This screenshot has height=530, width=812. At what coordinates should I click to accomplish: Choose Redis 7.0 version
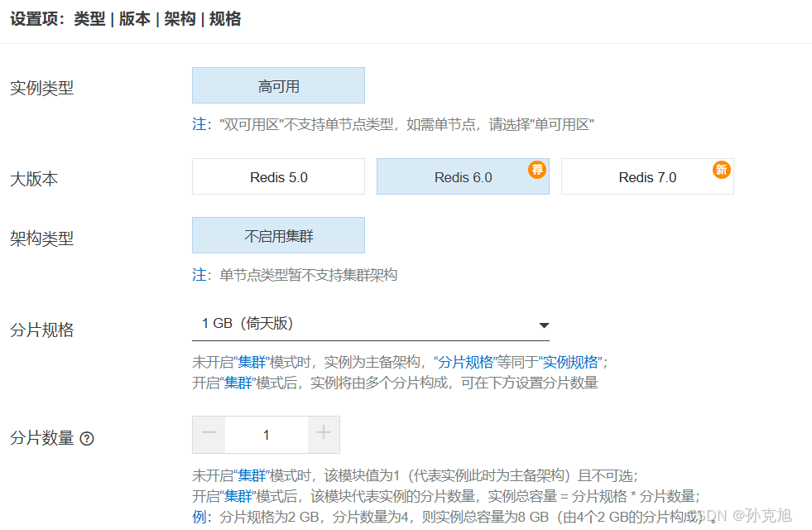pyautogui.click(x=647, y=176)
